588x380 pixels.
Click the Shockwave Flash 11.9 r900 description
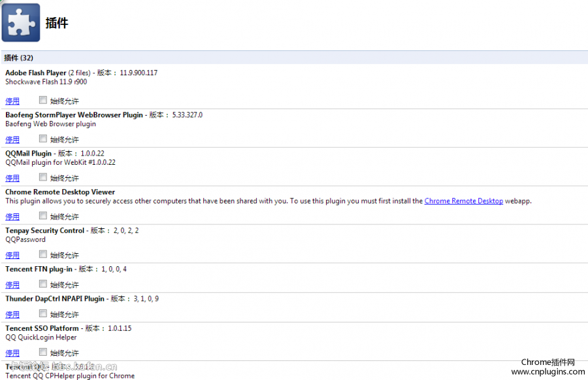[x=46, y=82]
